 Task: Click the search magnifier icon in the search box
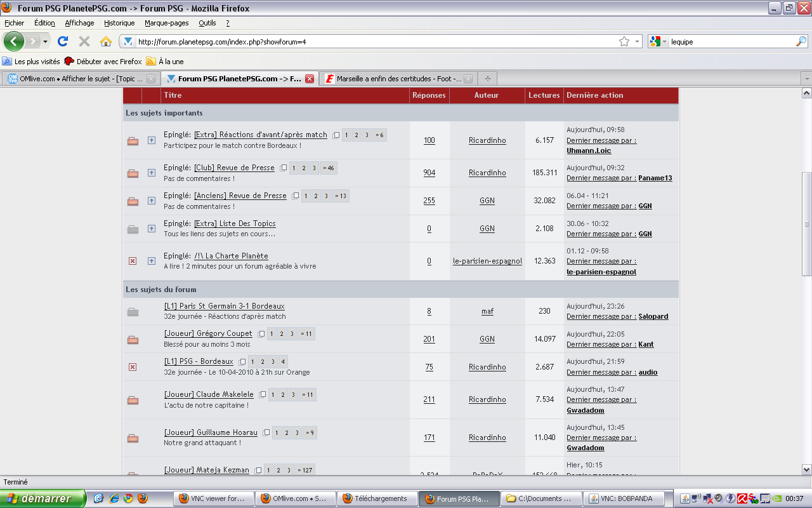(801, 42)
